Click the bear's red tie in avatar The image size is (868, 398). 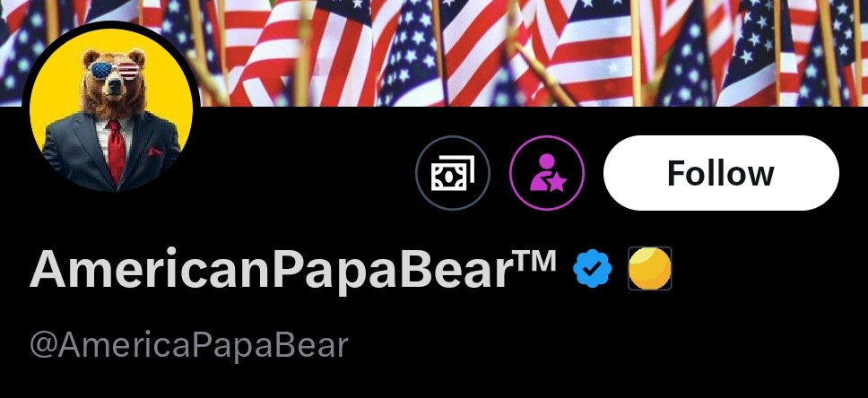pos(116,151)
